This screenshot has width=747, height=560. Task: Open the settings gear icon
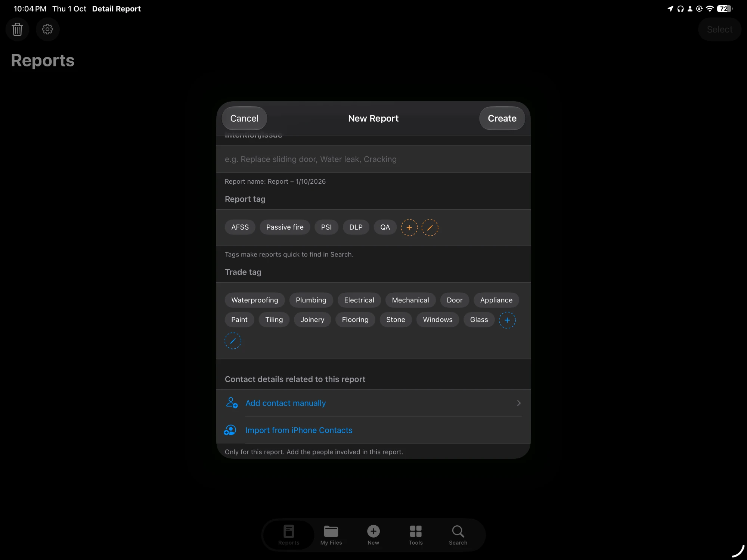coord(47,29)
